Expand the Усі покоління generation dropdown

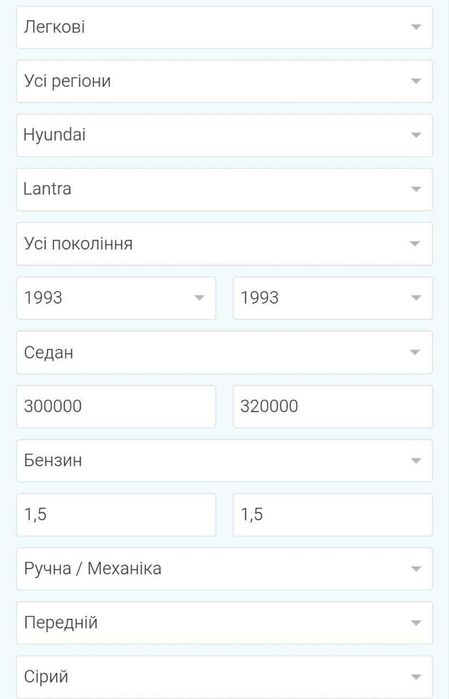(224, 244)
